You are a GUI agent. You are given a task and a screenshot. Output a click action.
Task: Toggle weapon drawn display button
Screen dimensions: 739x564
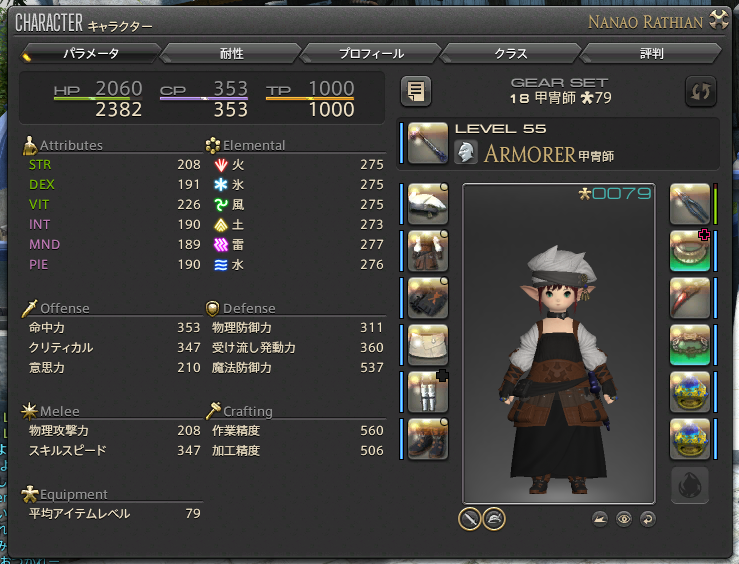coord(469,519)
